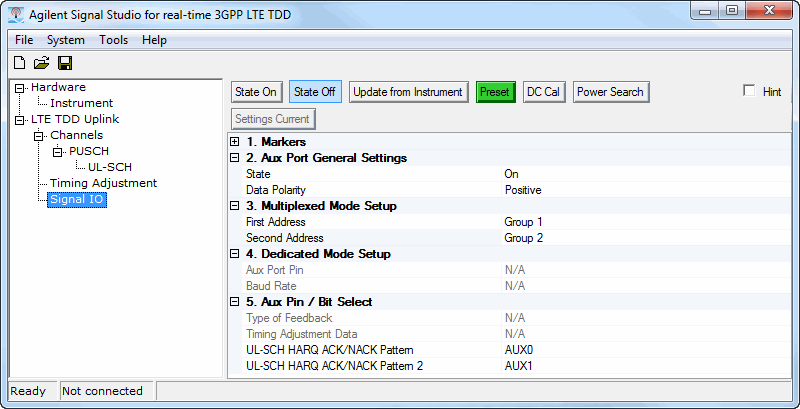800x409 pixels.
Task: Enable the Hint checkbox
Action: point(749,91)
